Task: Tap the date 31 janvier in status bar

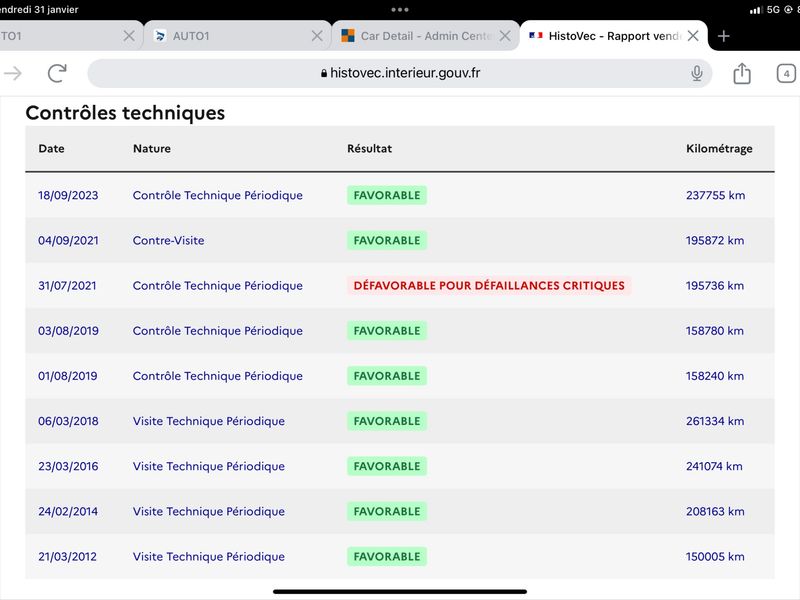Action: (56, 9)
